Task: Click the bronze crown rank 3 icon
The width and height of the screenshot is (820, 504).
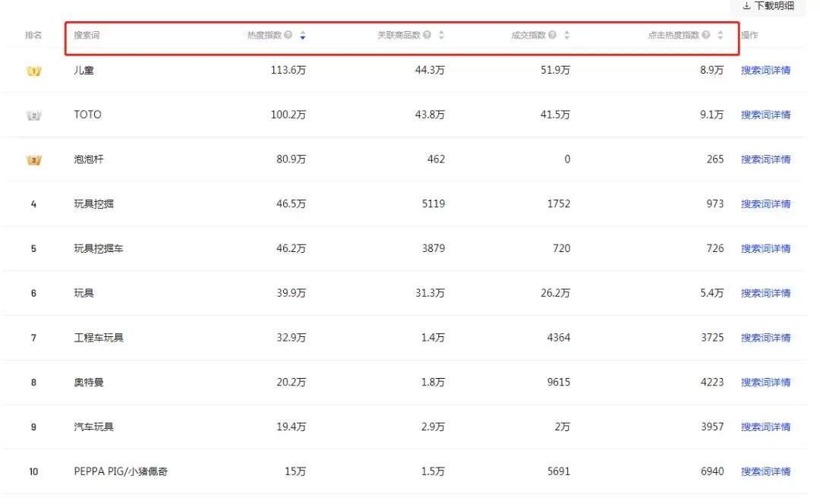Action: [x=33, y=160]
